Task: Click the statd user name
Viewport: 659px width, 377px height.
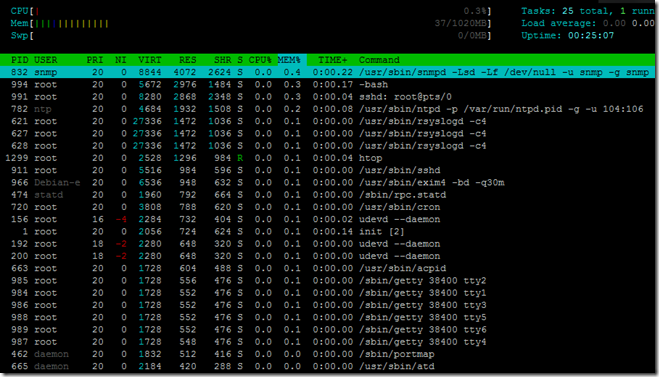Action: pos(48,195)
